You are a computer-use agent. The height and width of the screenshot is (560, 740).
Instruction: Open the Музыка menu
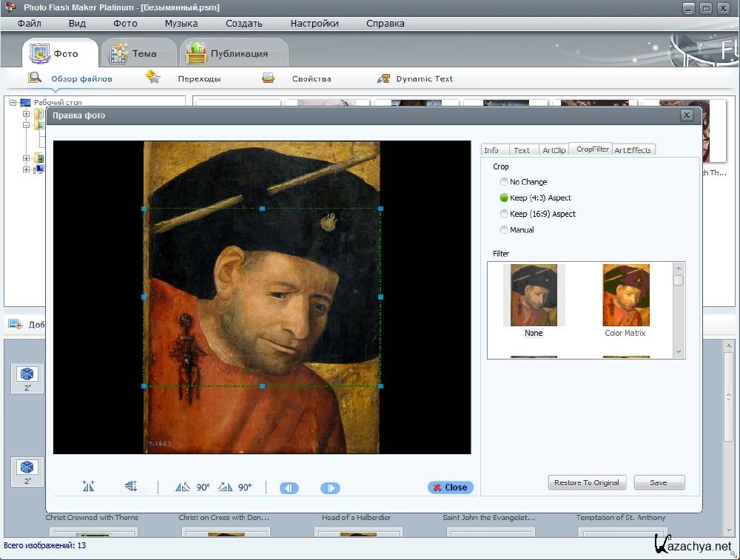pyautogui.click(x=181, y=23)
